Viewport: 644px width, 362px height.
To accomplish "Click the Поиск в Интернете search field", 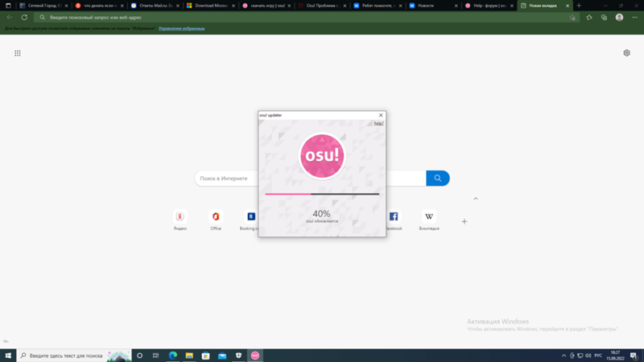I will (x=227, y=178).
